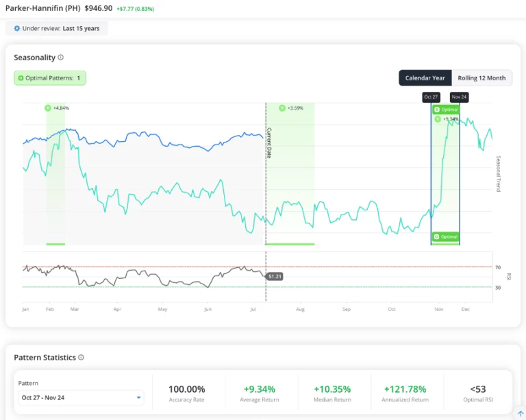This screenshot has height=420, width=526.
Task: Open the Oct 27 - Nov 24 pattern dropdown
Action: click(x=81, y=398)
